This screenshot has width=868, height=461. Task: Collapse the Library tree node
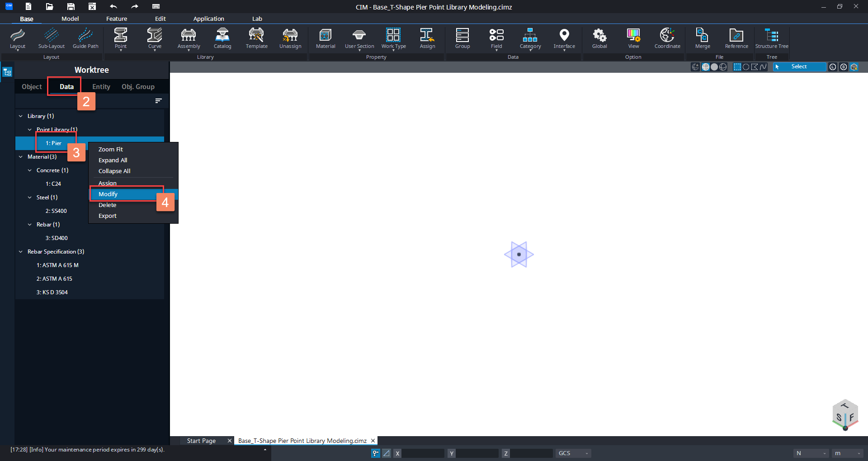(21, 116)
